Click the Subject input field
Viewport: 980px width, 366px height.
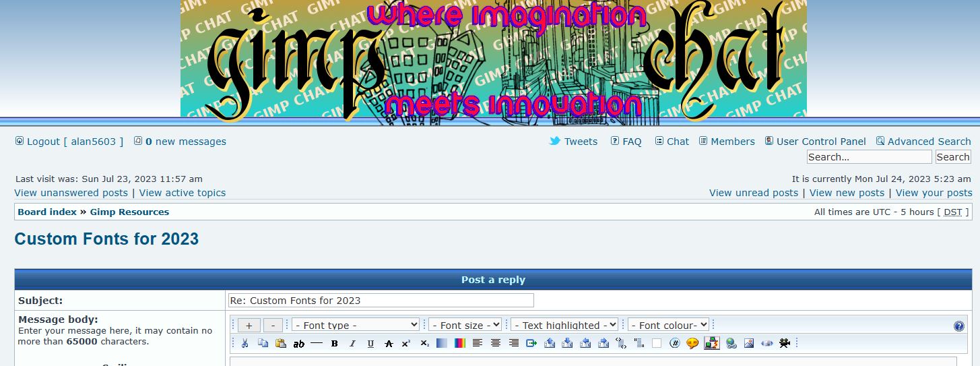click(x=381, y=301)
